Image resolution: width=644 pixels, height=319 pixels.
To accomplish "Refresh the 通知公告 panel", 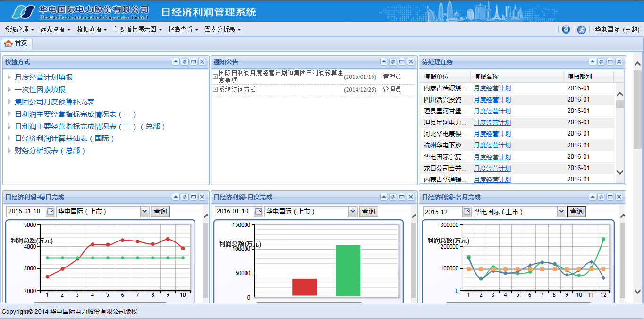I will (393, 62).
